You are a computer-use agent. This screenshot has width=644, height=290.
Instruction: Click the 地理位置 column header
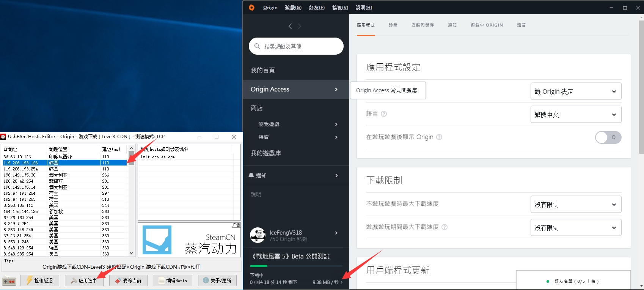click(73, 149)
